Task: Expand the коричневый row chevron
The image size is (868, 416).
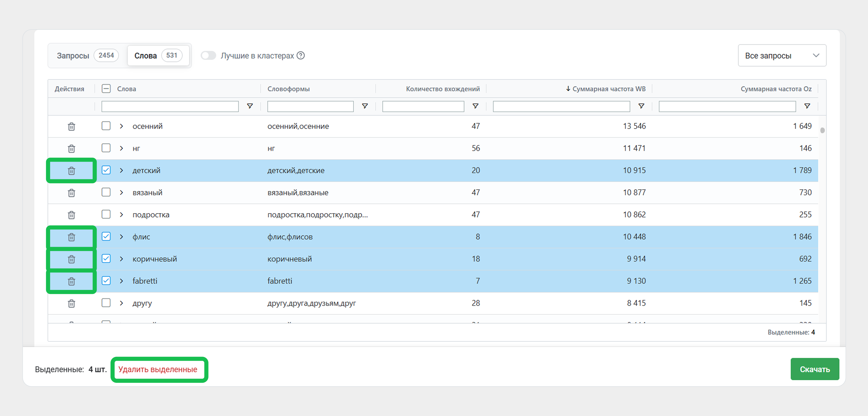Action: (122, 259)
